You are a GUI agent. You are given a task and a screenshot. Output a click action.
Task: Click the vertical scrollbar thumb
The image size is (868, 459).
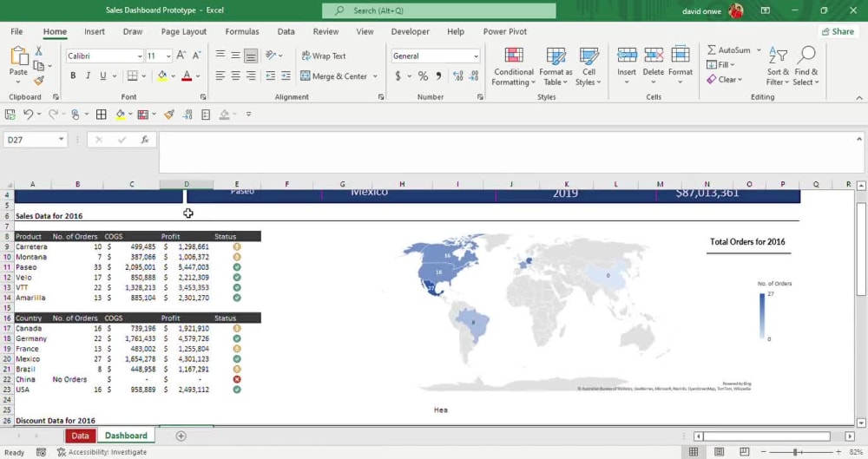click(861, 249)
